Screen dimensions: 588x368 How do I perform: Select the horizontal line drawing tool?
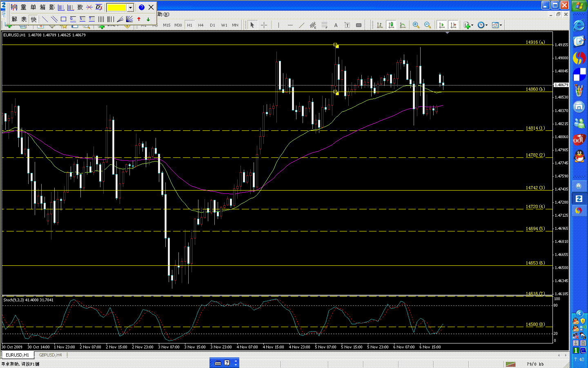point(290,25)
